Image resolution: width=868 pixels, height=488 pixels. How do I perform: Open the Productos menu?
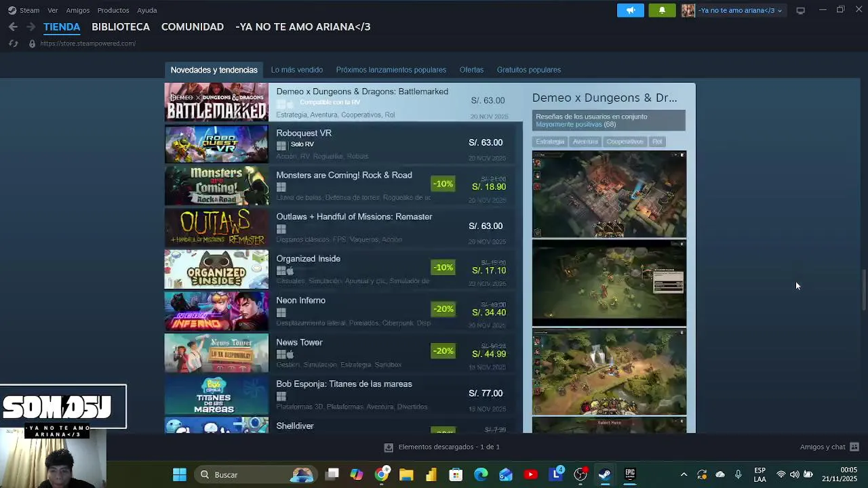(x=113, y=10)
